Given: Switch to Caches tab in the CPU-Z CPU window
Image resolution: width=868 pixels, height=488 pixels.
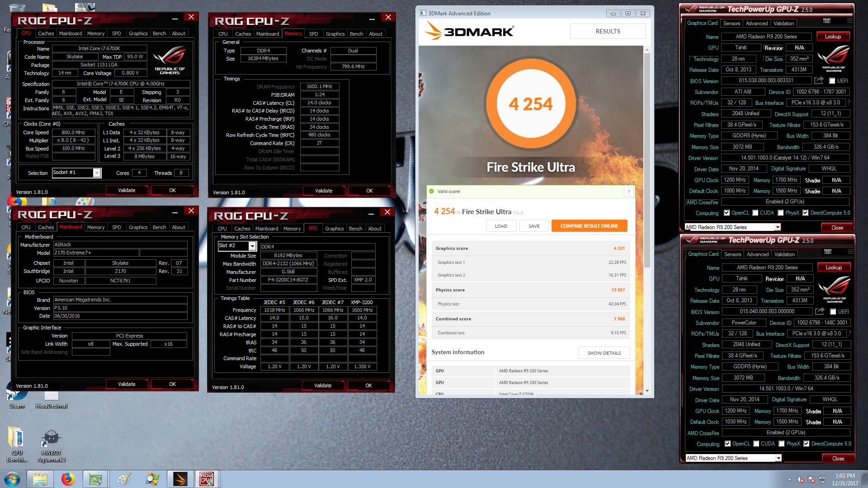Looking at the screenshot, I should point(46,33).
